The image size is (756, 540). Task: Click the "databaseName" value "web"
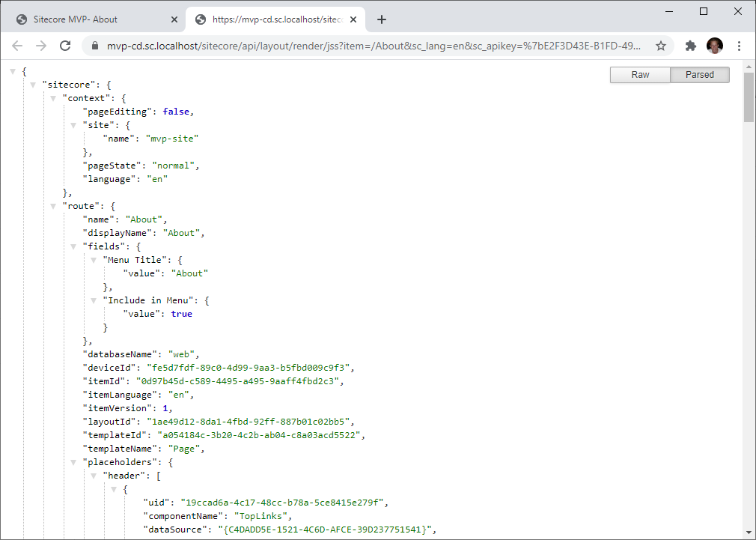(x=181, y=354)
